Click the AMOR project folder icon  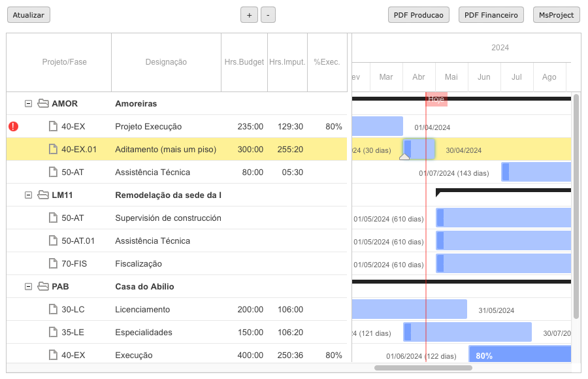(43, 103)
